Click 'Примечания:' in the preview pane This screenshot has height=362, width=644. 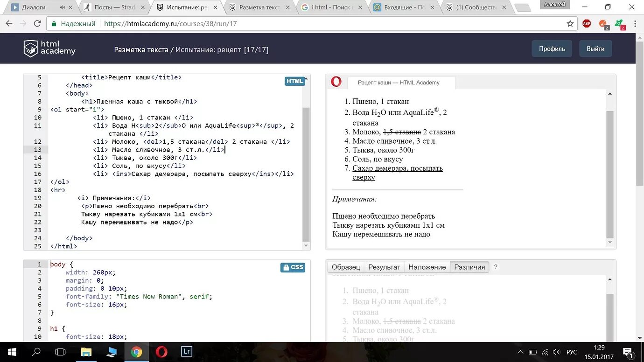click(x=354, y=199)
